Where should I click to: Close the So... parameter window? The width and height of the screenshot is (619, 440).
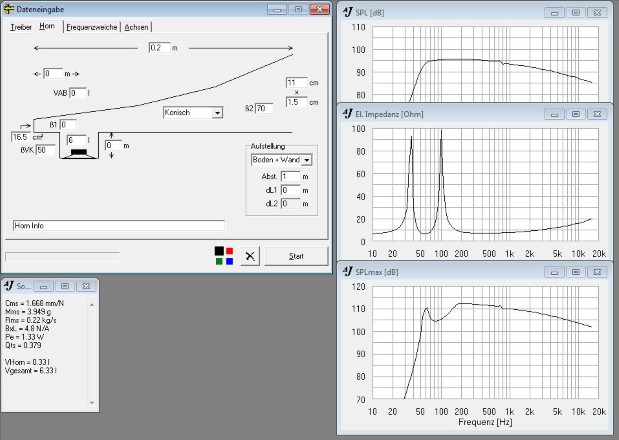[86, 286]
